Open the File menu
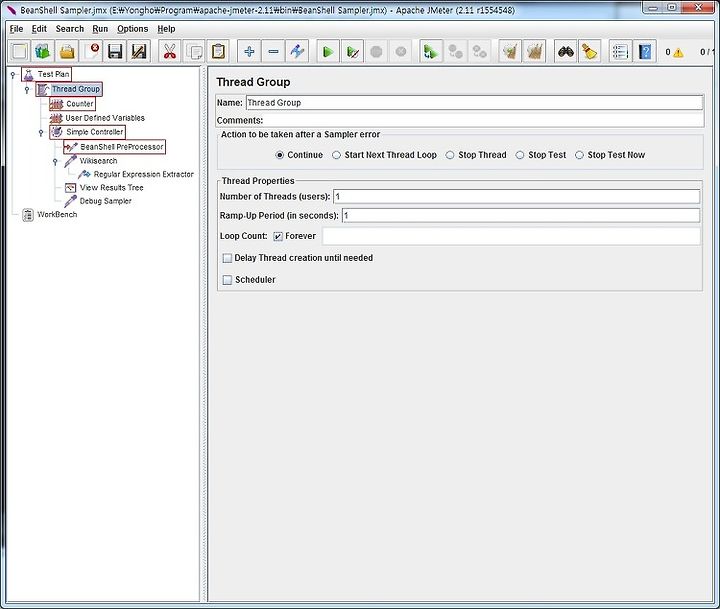The image size is (720, 609). (x=16, y=29)
